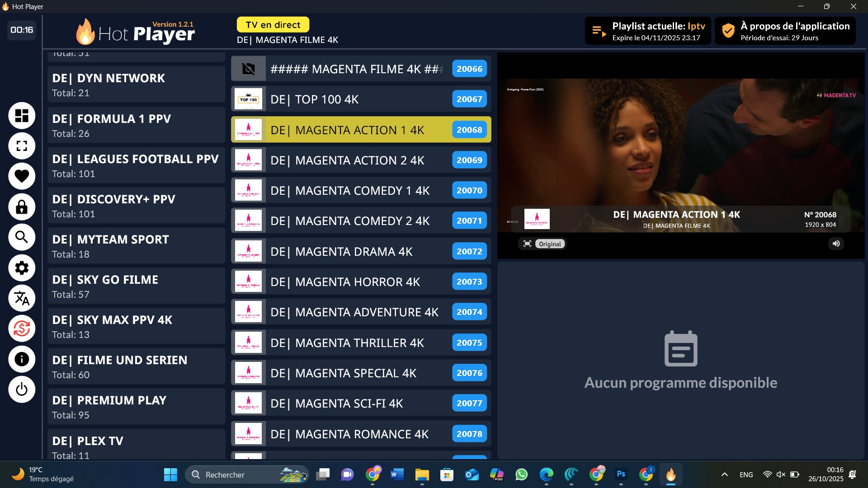Toggle the Original aspect ratio
Viewport: 868px width, 488px height.
coord(549,244)
